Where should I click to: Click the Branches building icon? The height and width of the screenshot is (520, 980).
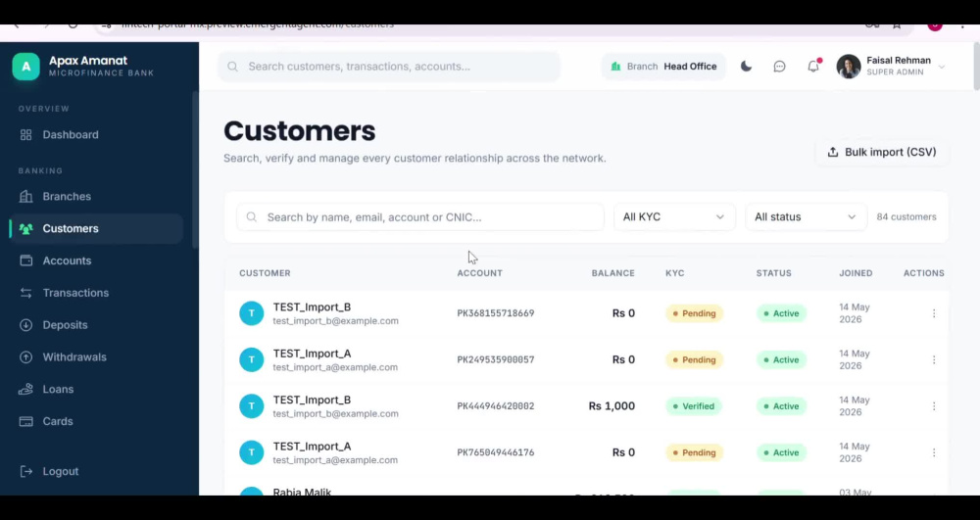[25, 197]
